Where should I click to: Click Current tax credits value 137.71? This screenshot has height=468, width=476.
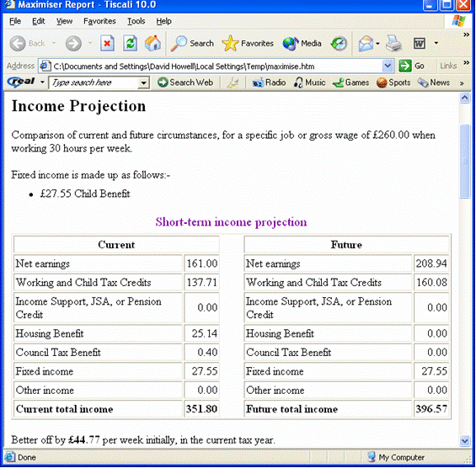pyautogui.click(x=201, y=282)
